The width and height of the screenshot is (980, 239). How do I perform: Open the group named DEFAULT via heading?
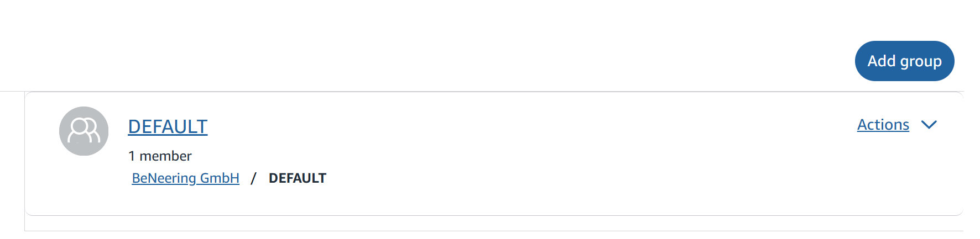tap(168, 126)
